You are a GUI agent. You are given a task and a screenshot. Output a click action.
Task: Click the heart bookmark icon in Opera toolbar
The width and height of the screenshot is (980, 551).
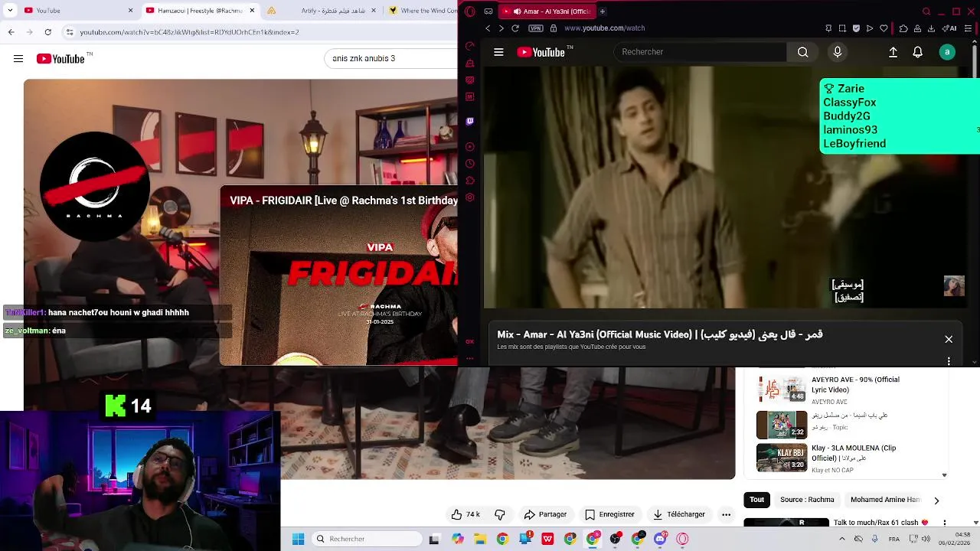(884, 28)
